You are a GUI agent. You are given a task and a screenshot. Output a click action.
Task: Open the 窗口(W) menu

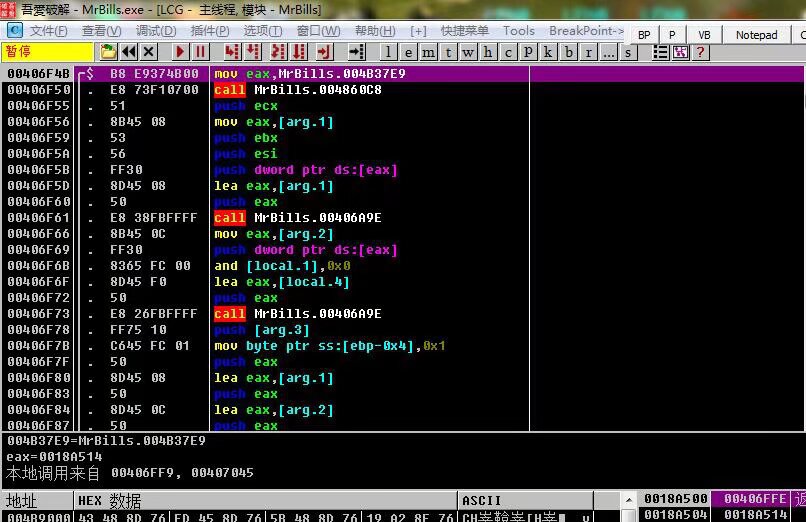(318, 31)
